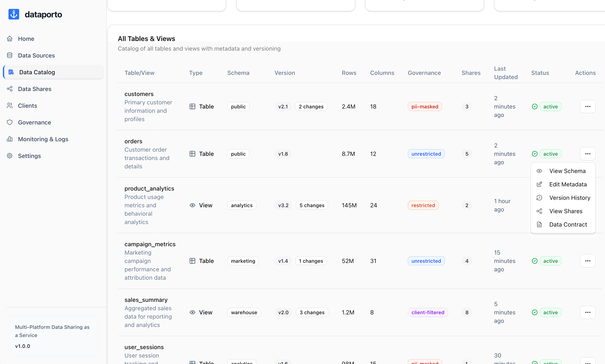The image size is (605, 364).
Task: Click the pii-masked governance badge on customers
Action: click(425, 106)
